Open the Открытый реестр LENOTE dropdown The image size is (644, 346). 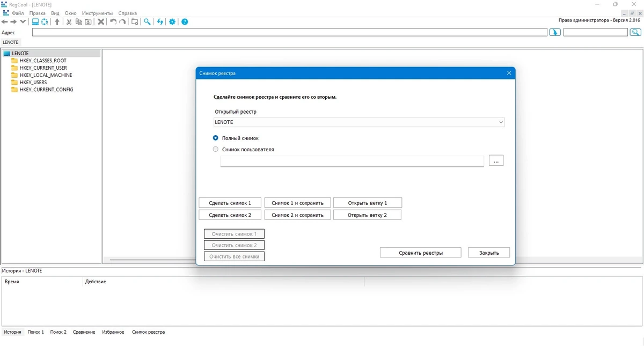358,122
